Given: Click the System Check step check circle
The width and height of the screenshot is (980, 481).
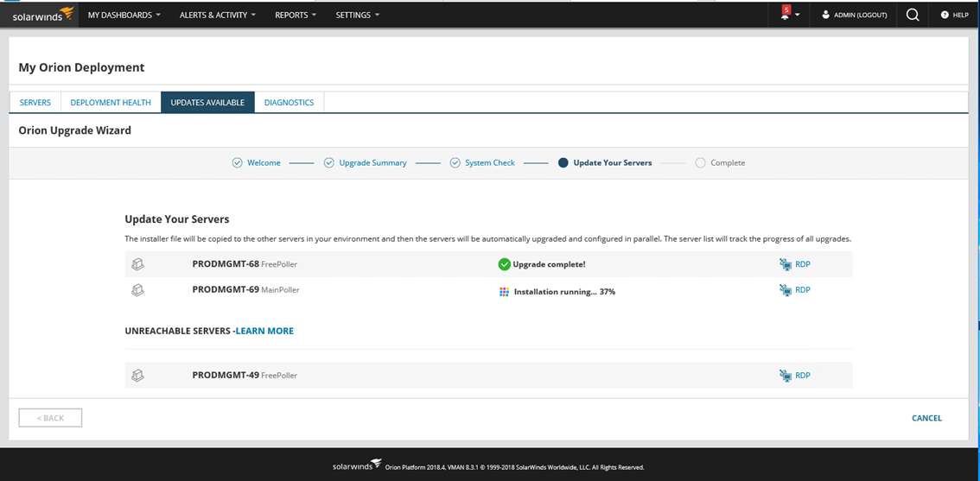Looking at the screenshot, I should (455, 162).
